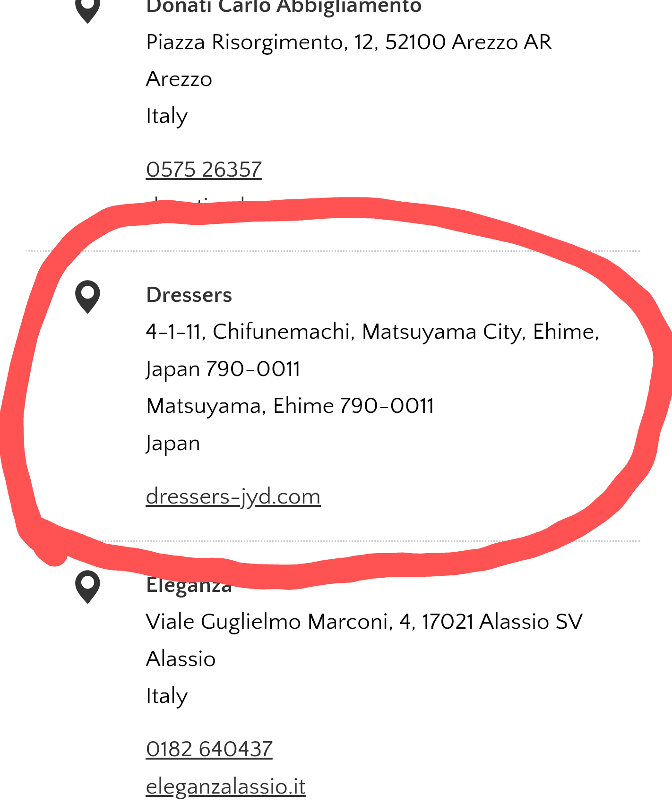Click the Arezzo city line

coord(179,79)
